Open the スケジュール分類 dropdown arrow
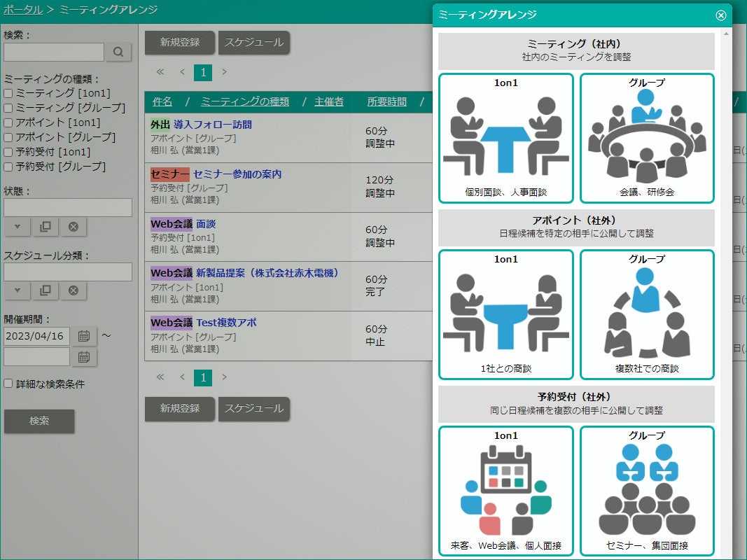 17,290
